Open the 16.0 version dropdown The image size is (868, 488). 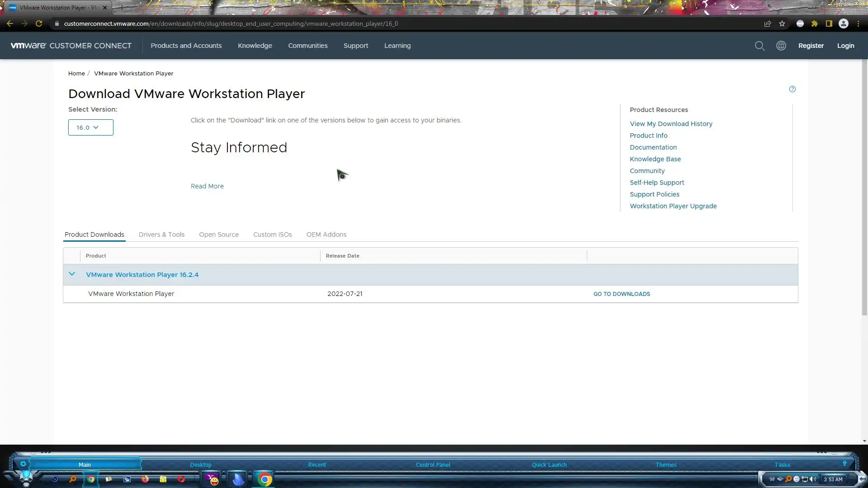click(90, 127)
